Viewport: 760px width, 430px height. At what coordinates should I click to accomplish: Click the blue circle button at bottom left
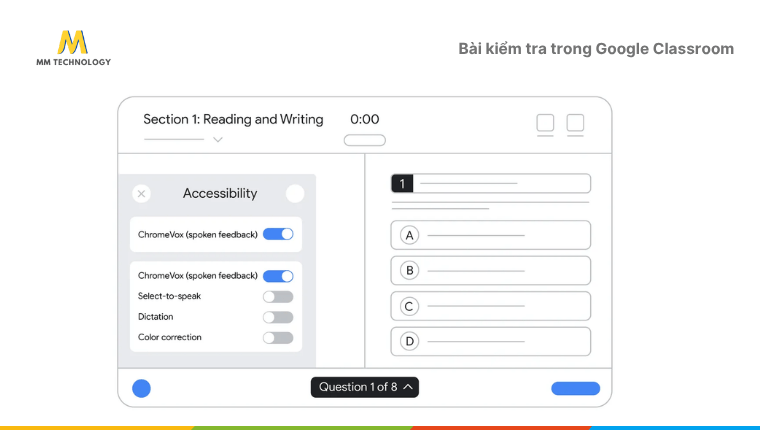tap(142, 388)
